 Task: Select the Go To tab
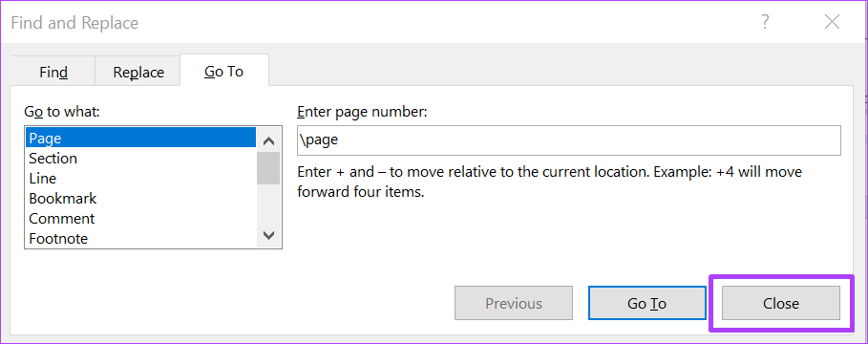pos(224,71)
